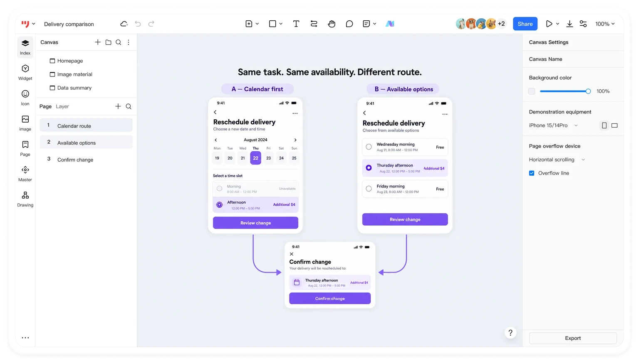Image resolution: width=639 pixels, height=364 pixels.
Task: Open the Drawing panel in sidebar
Action: [x=25, y=199]
